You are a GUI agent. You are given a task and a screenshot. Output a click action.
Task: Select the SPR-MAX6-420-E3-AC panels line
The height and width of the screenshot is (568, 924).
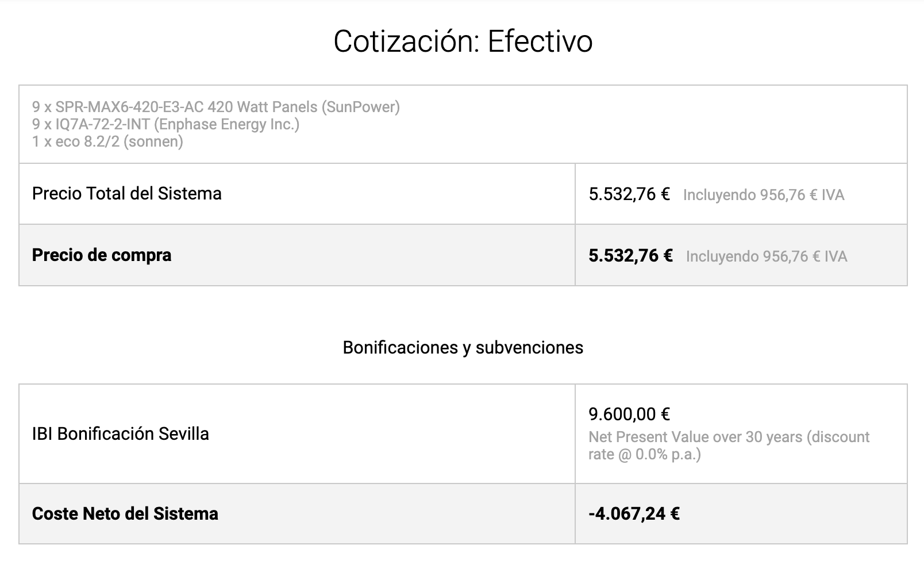[x=216, y=107]
